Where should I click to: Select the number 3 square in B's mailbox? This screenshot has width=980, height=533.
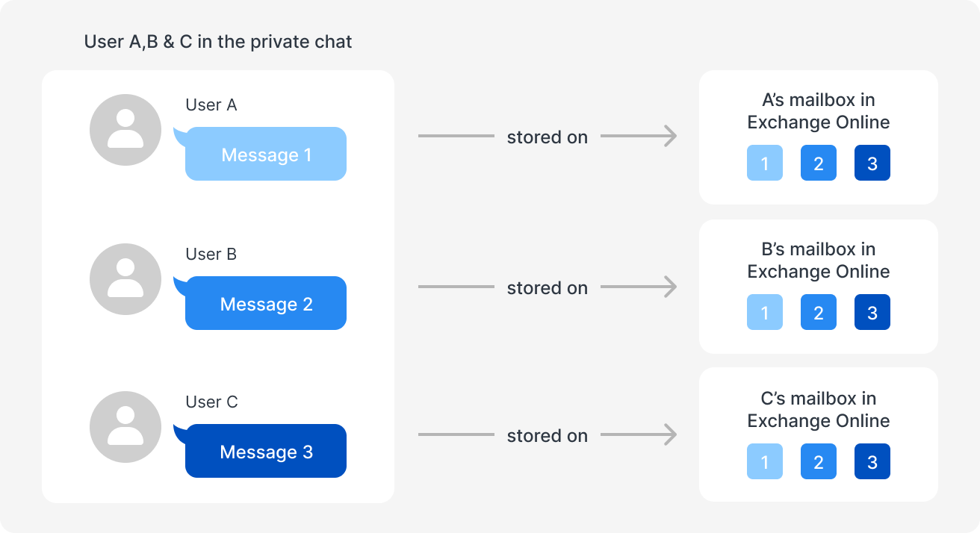point(872,312)
